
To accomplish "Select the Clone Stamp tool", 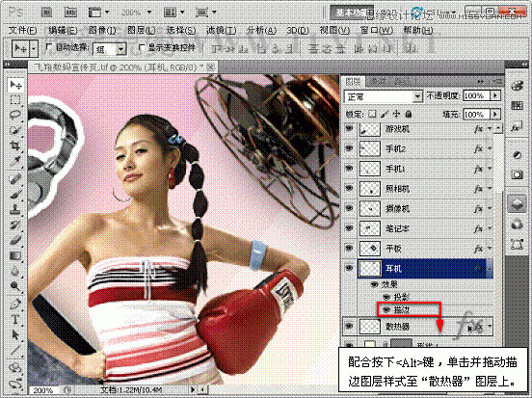I will click(15, 209).
